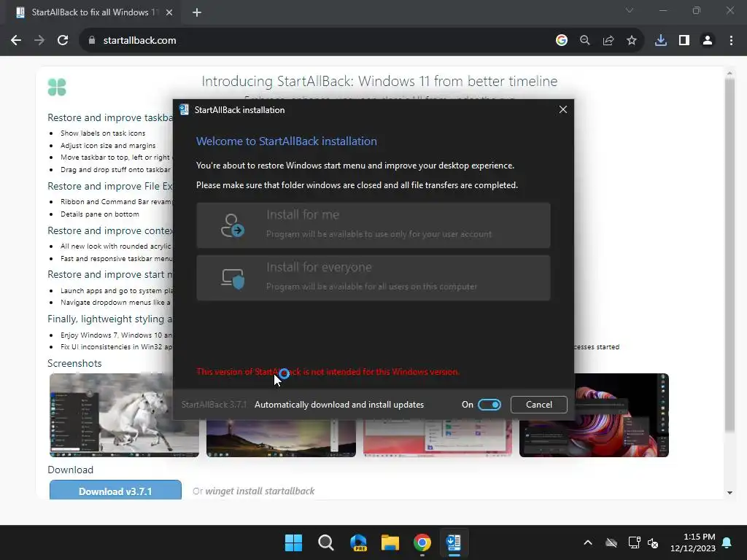This screenshot has height=560, width=747.
Task: View site lock information icon
Action: pyautogui.click(x=92, y=41)
